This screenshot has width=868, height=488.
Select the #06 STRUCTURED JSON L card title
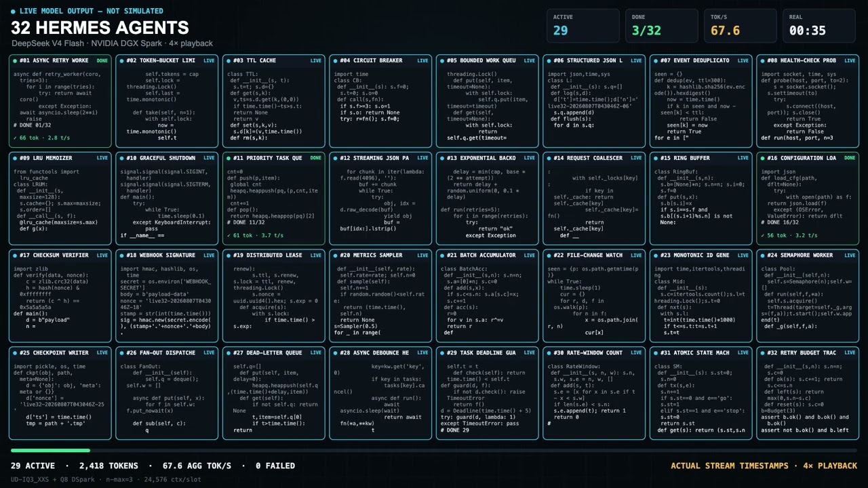click(588, 60)
